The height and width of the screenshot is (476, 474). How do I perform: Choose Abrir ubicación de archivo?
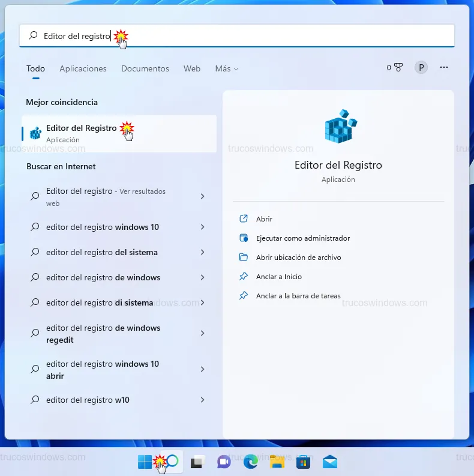(298, 258)
